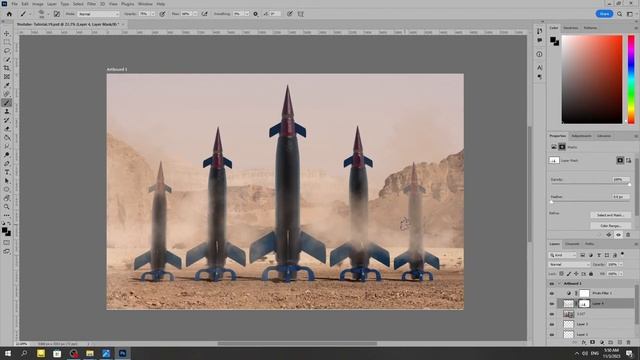Hide the Layer 3 layer
The height and width of the screenshot is (360, 640).
[x=552, y=324]
